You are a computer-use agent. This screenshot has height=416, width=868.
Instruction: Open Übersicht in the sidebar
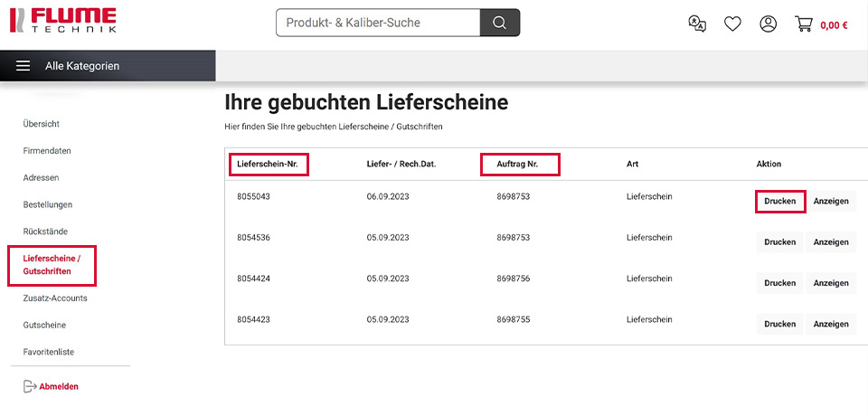42,124
